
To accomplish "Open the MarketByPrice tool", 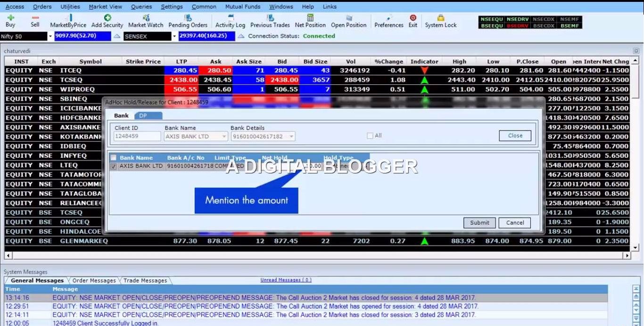I will 68,21.
